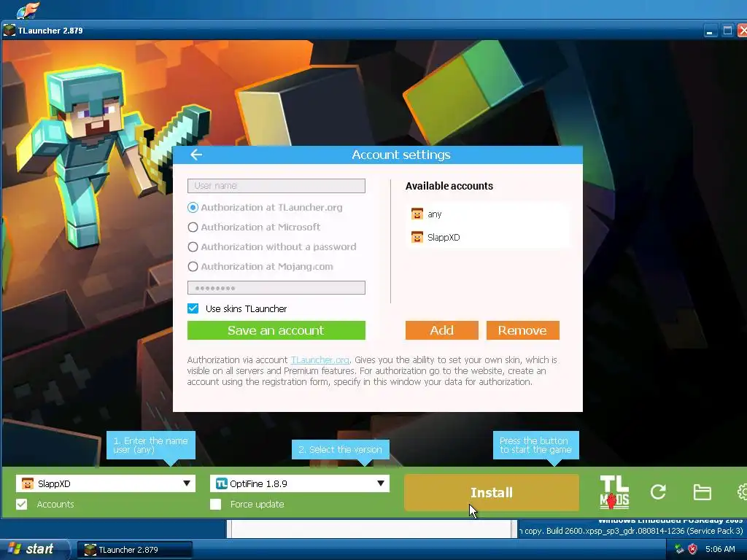Image resolution: width=747 pixels, height=560 pixels.
Task: Click the TLauncher 2.879 taskbar button
Action: (x=135, y=550)
